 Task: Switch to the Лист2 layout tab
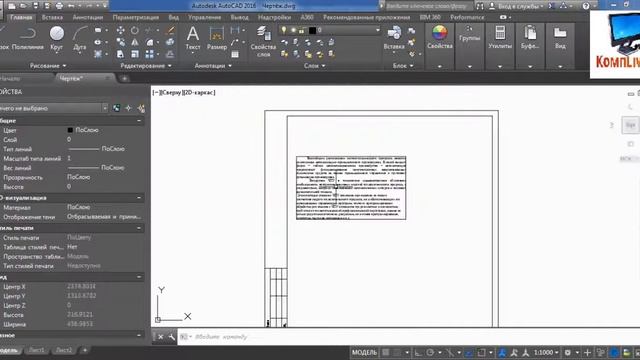point(64,350)
